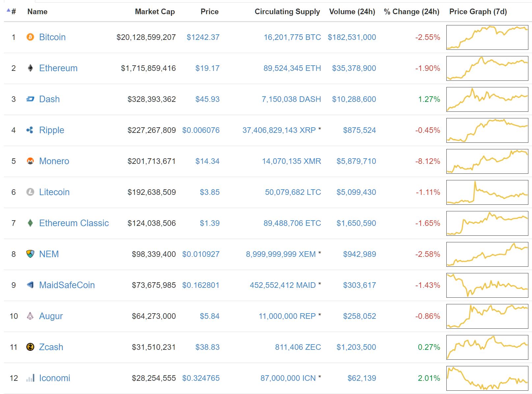Open the Bitcoin coin page link

(x=52, y=37)
